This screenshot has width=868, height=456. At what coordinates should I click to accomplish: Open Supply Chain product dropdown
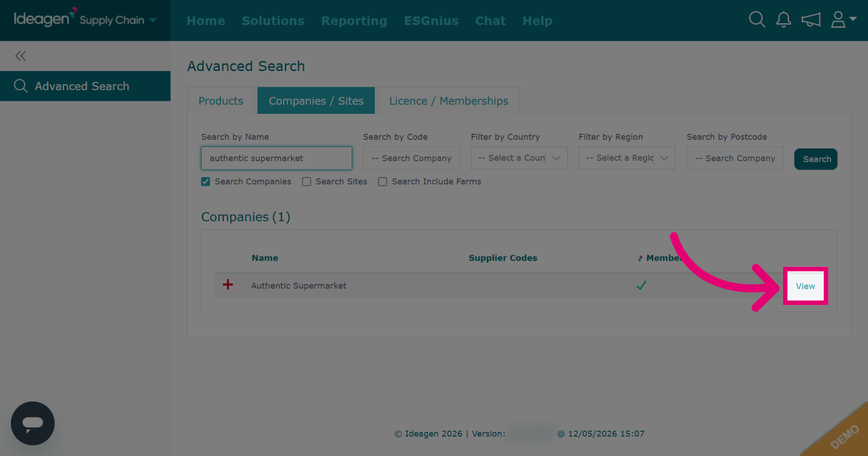tap(118, 20)
